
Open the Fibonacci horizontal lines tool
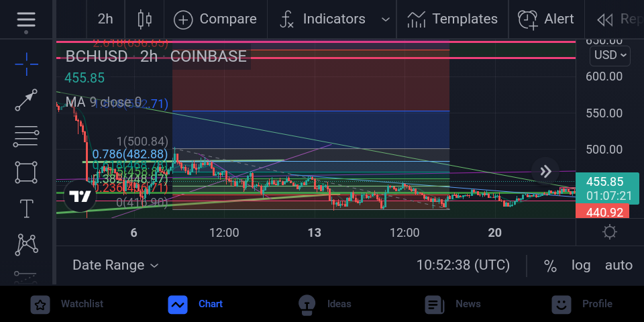pyautogui.click(x=26, y=136)
